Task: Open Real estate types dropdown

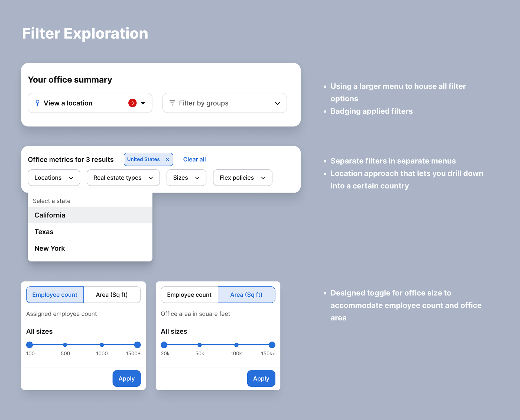Action: pos(123,178)
